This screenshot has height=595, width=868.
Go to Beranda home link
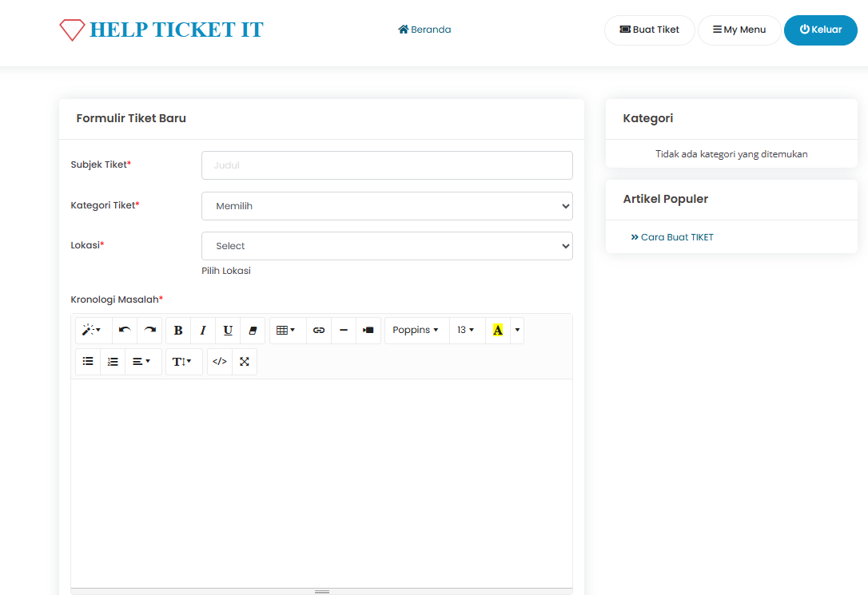424,30
